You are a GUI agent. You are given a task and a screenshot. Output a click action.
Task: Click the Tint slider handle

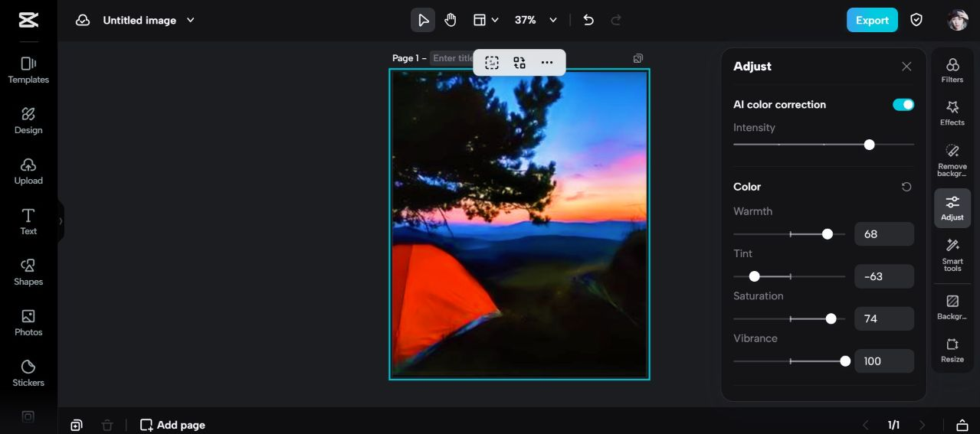pos(755,276)
